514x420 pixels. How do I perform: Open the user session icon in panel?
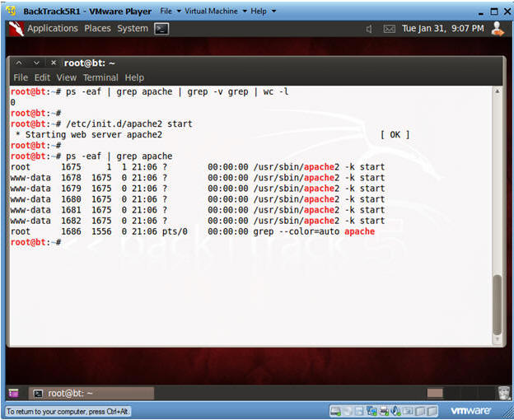pos(498,29)
